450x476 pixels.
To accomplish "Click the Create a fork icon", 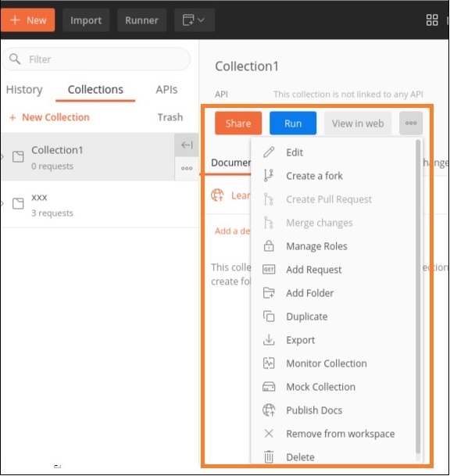I will pos(269,175).
